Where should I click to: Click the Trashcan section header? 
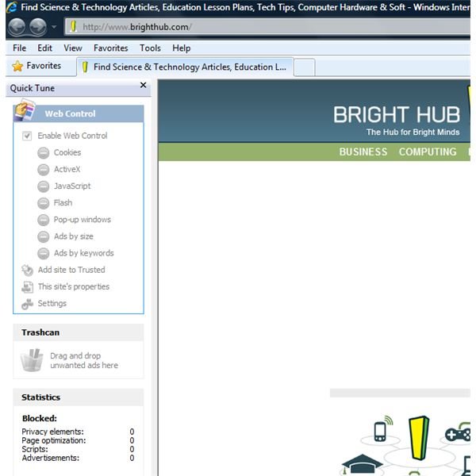click(x=79, y=332)
